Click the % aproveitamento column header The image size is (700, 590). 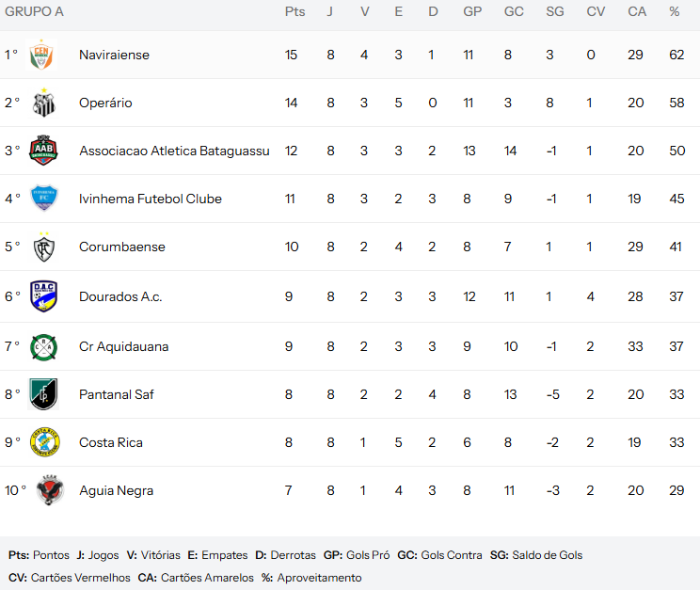674,11
